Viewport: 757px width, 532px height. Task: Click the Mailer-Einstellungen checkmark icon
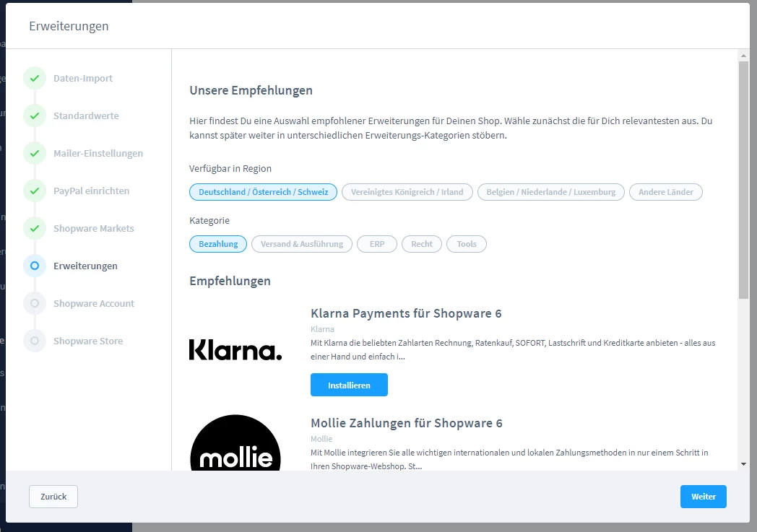(x=35, y=153)
